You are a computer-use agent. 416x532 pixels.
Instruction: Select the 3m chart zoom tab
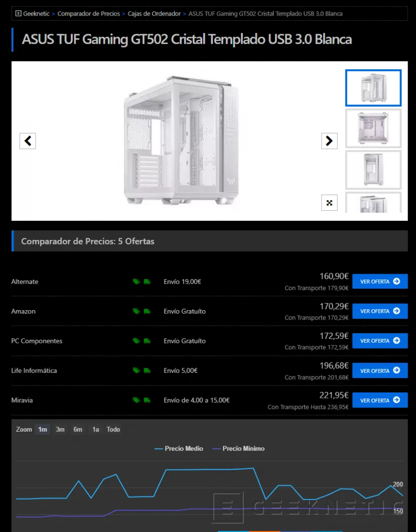click(60, 429)
